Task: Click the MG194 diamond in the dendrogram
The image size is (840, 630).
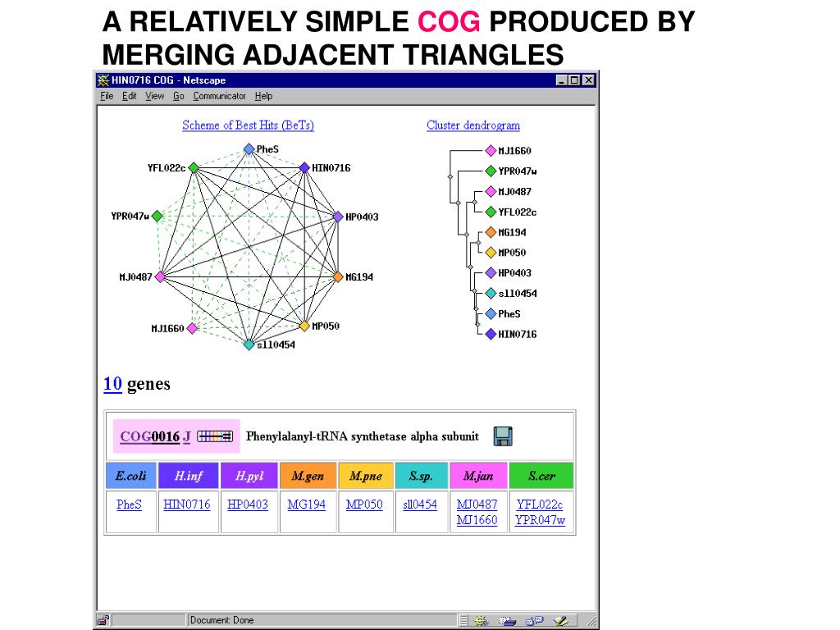Action: tap(491, 232)
